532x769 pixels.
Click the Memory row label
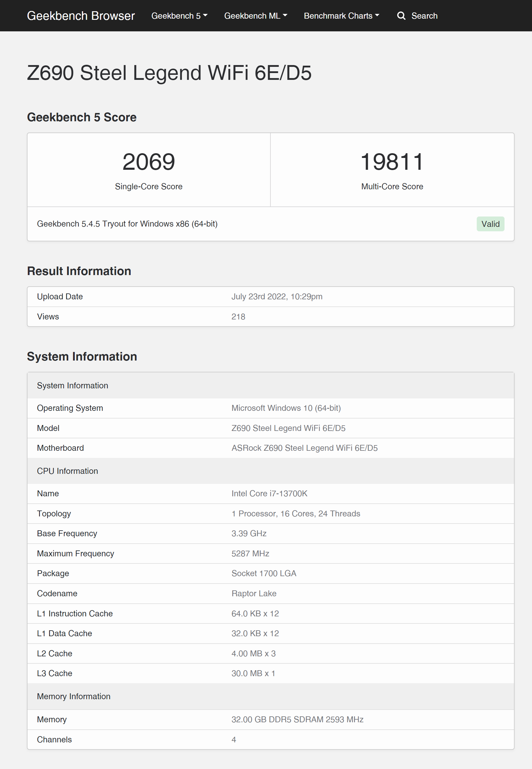click(x=52, y=719)
